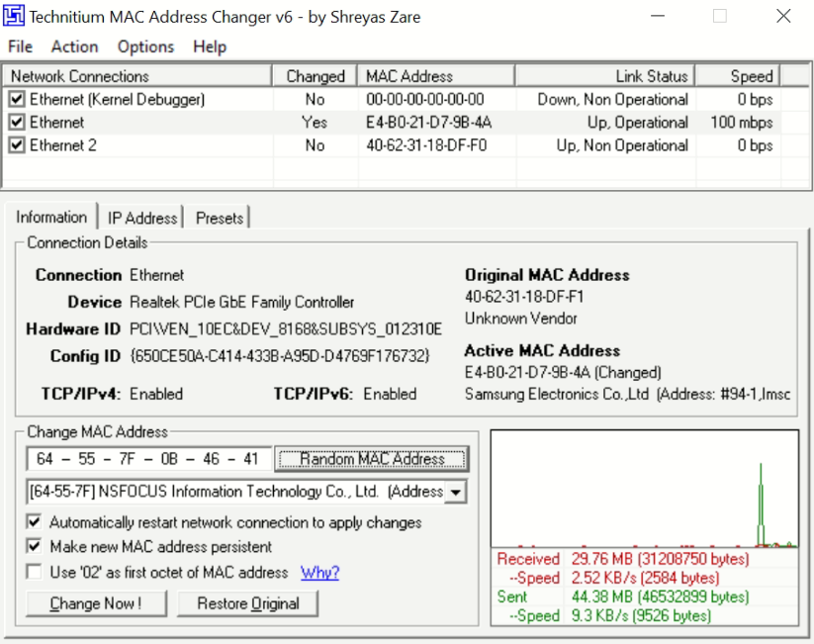The image size is (814, 644).
Task: Click the 2.52 KB/s received speed value
Action: click(645, 578)
